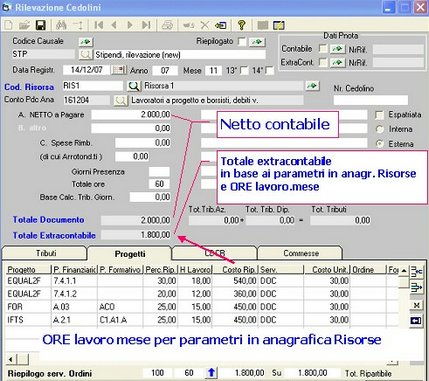Click the Totale ore input field
The width and height of the screenshot is (429, 381).
click(159, 184)
